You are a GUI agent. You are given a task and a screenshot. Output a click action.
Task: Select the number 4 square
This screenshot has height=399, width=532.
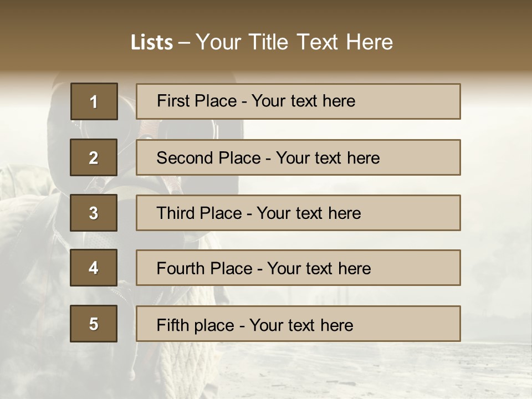94,268
